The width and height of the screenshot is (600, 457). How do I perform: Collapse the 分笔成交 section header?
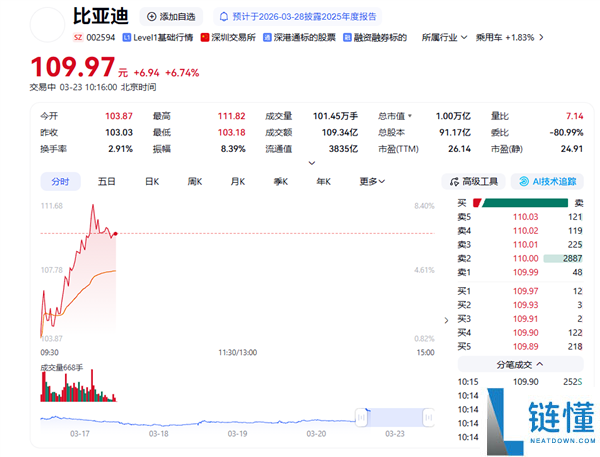(520, 364)
